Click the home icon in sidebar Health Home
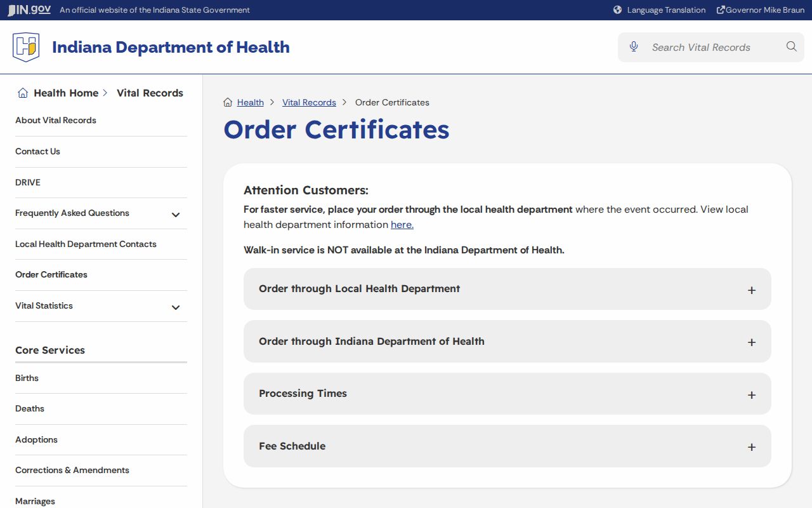 point(23,93)
